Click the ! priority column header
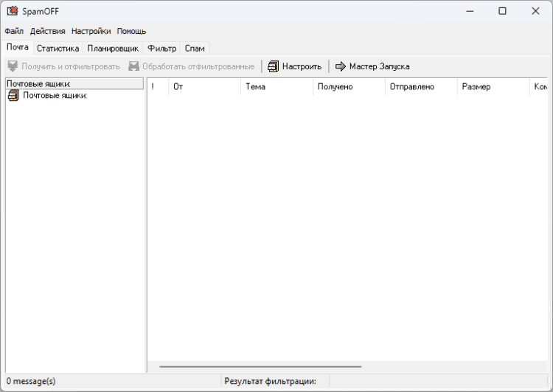The height and width of the screenshot is (392, 553). pyautogui.click(x=158, y=87)
